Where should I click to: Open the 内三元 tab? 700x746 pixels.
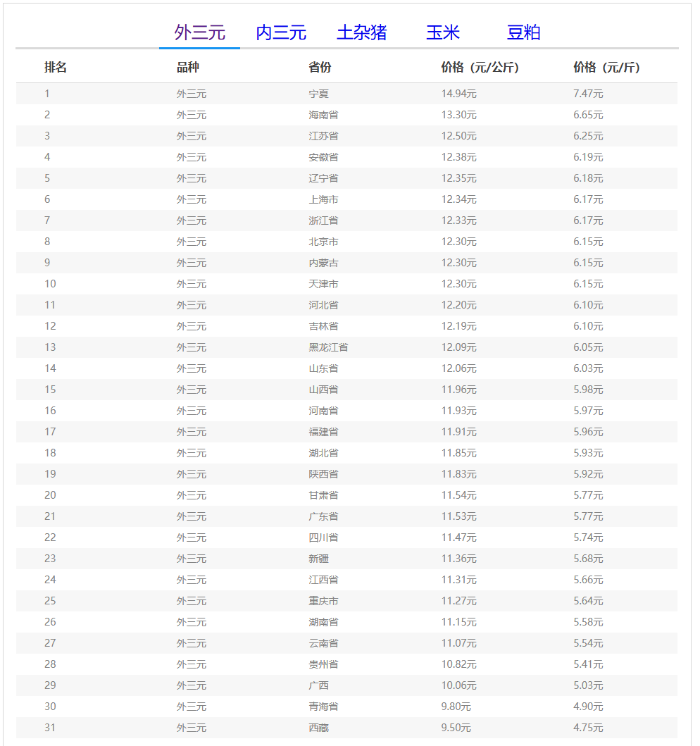(281, 32)
